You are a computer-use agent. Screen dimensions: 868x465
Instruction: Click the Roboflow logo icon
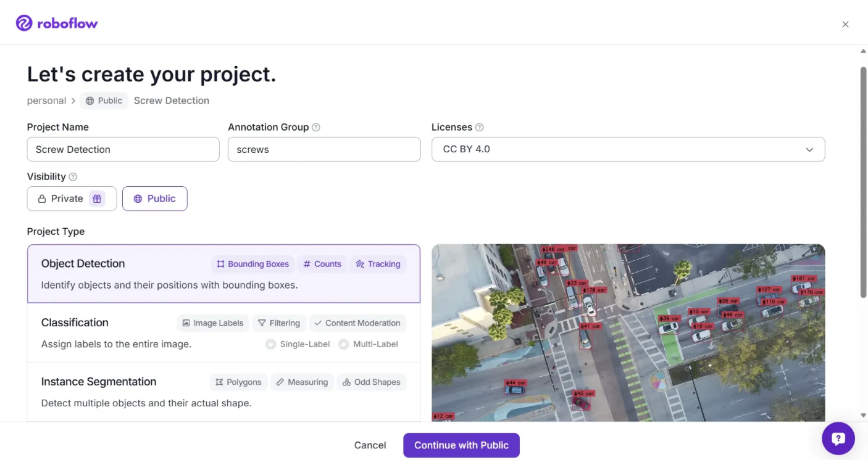coord(24,23)
